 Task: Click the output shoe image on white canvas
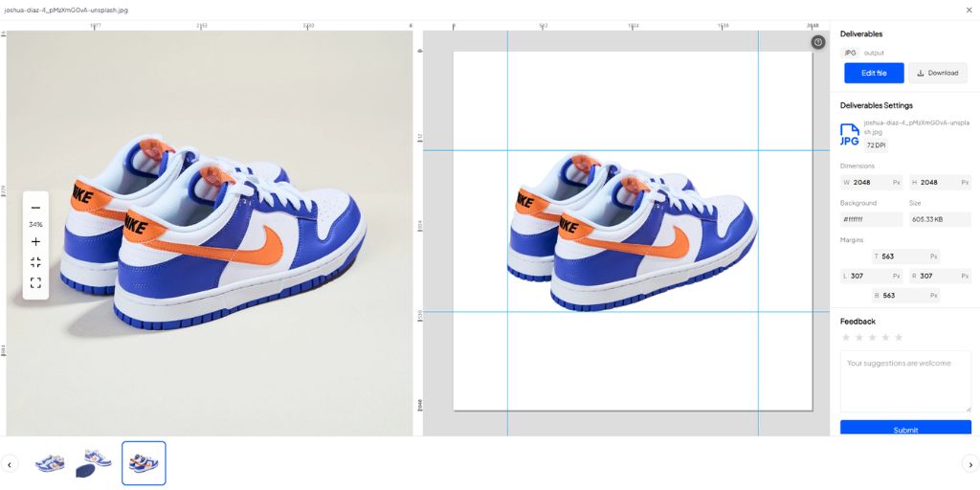tap(632, 233)
